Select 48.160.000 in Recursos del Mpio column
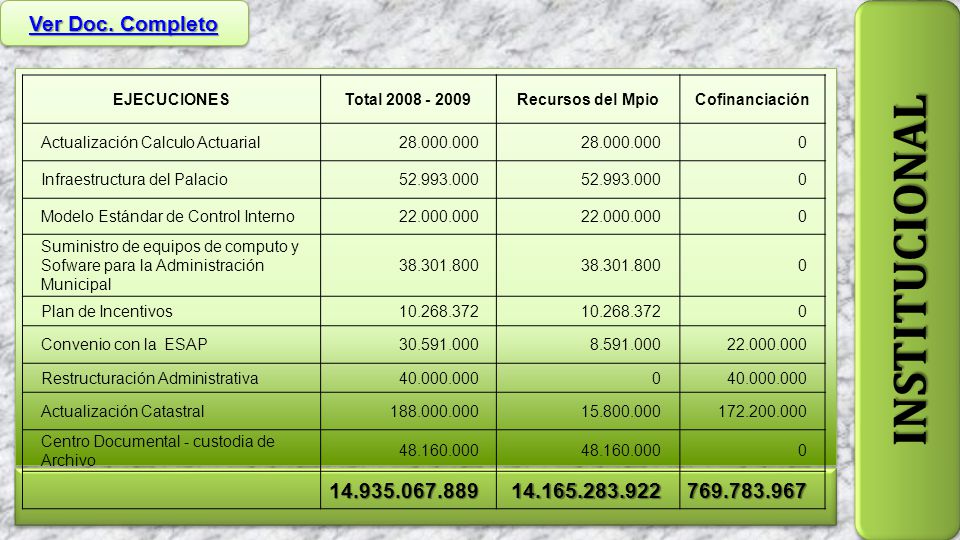 click(621, 451)
